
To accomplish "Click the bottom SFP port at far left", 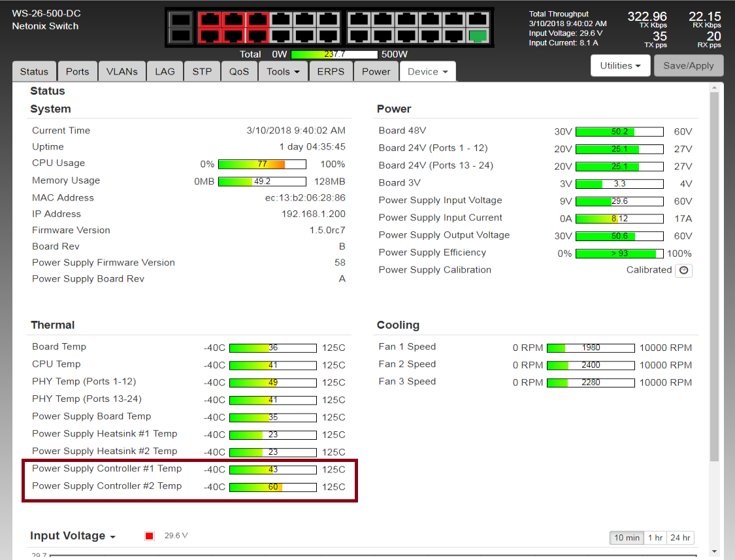I will (x=181, y=35).
